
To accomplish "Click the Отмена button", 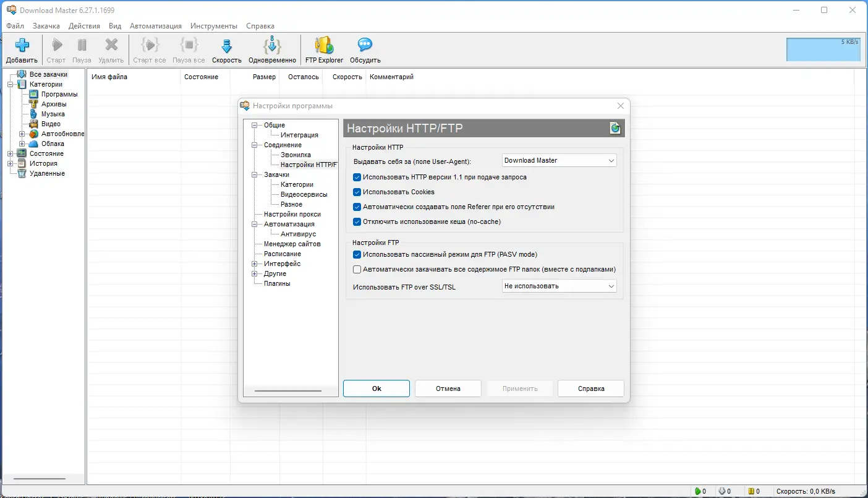I will click(448, 389).
